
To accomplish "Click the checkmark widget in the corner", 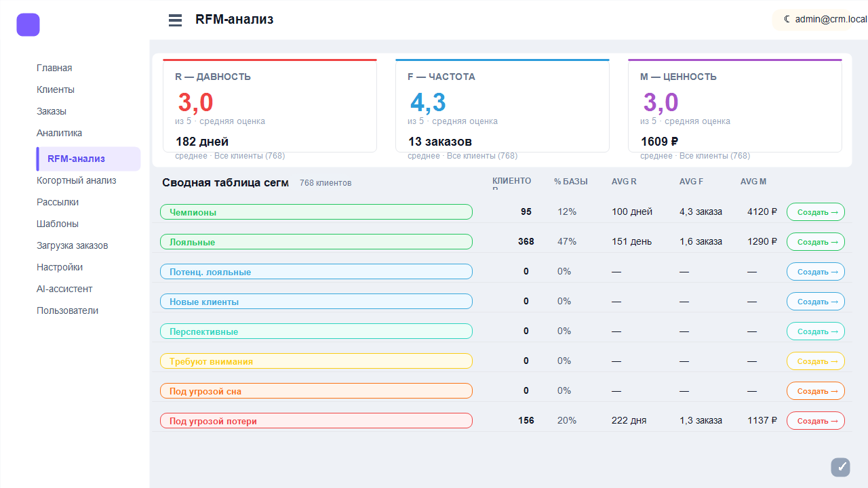I will [841, 467].
